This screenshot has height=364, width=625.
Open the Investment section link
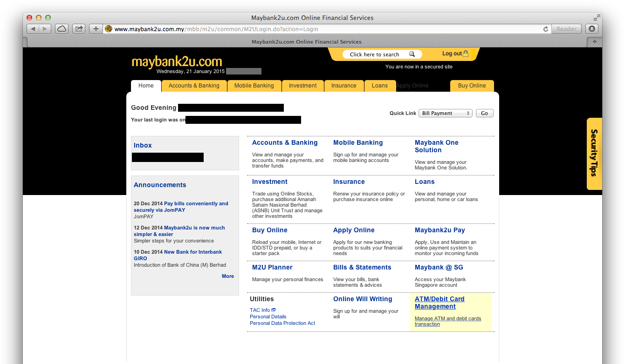tap(270, 182)
